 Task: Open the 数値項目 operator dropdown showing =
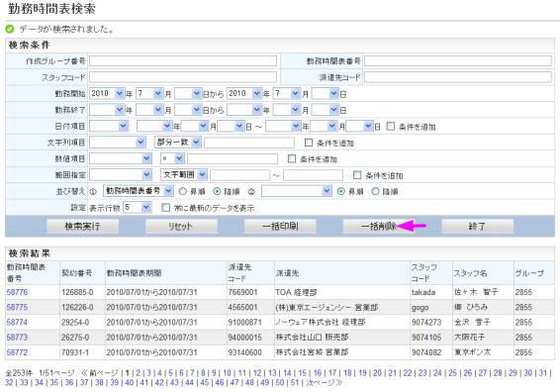click(172, 158)
